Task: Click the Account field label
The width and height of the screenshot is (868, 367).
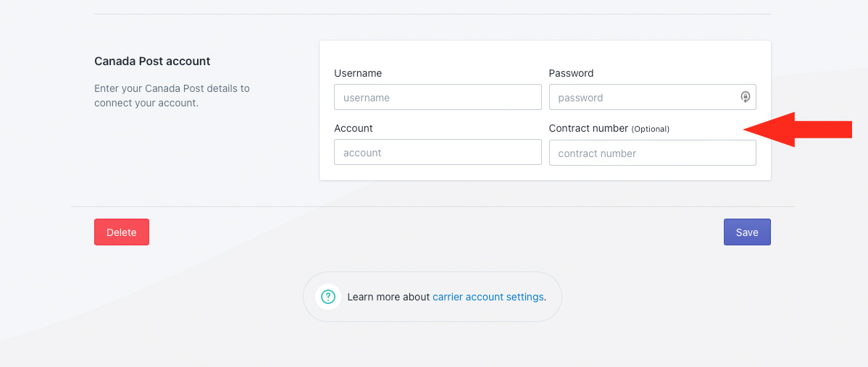Action: (x=354, y=128)
